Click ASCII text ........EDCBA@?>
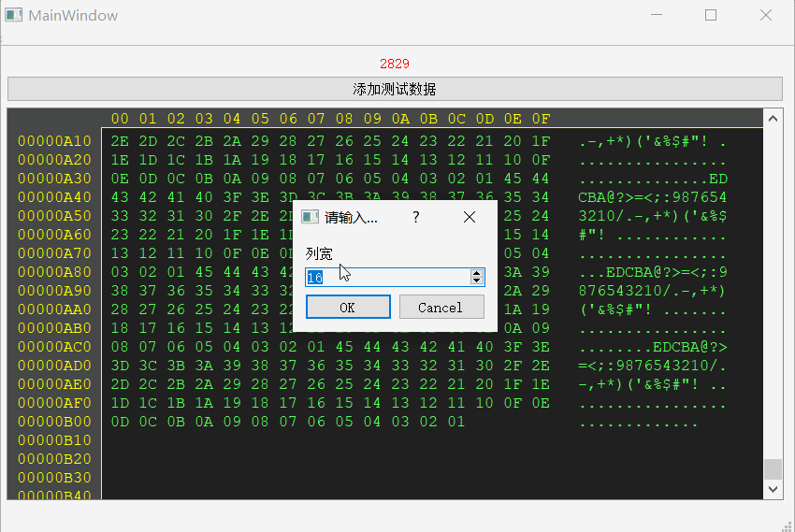Screen dimensions: 795x532 point(653,347)
